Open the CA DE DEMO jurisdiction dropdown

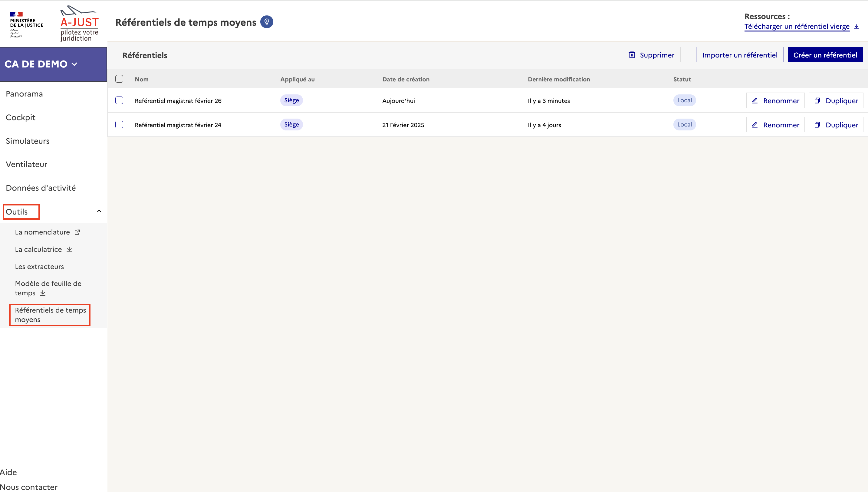[41, 64]
